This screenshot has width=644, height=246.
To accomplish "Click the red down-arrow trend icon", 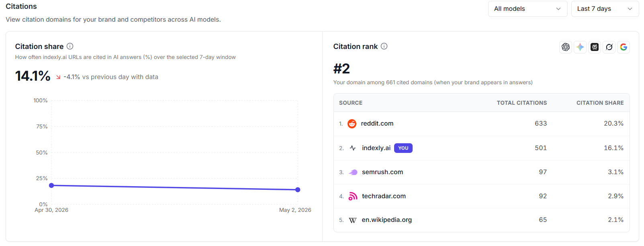I will click(x=58, y=77).
